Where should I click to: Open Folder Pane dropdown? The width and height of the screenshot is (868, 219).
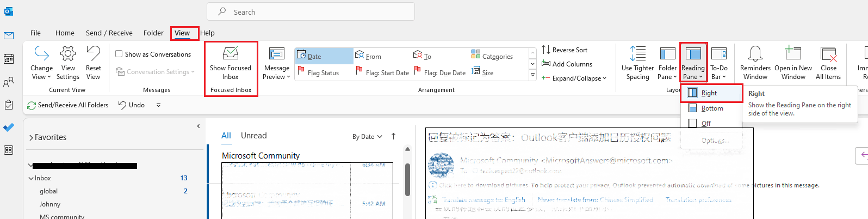[667, 63]
